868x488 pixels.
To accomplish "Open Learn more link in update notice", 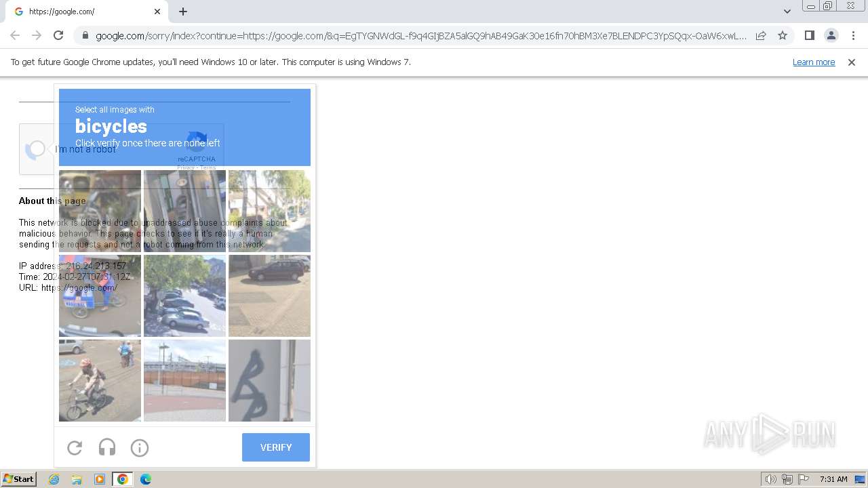I will 814,62.
